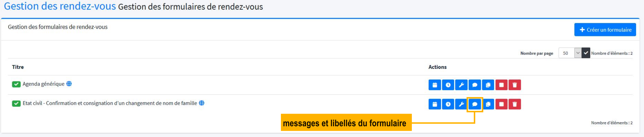The height and width of the screenshot is (137, 644).
Task: Open messages and labels for Etat civil form
Action: click(x=474, y=104)
